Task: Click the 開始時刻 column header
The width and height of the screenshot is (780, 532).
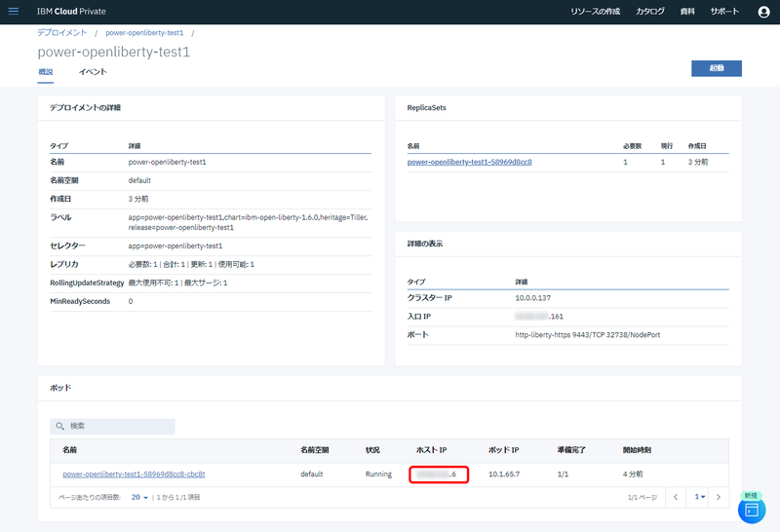Action: pos(637,450)
